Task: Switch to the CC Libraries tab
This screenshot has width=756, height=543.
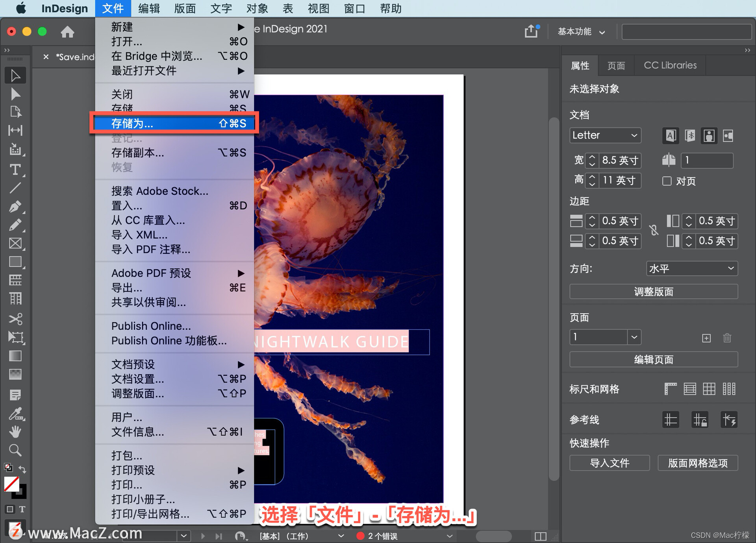Action: 670,65
